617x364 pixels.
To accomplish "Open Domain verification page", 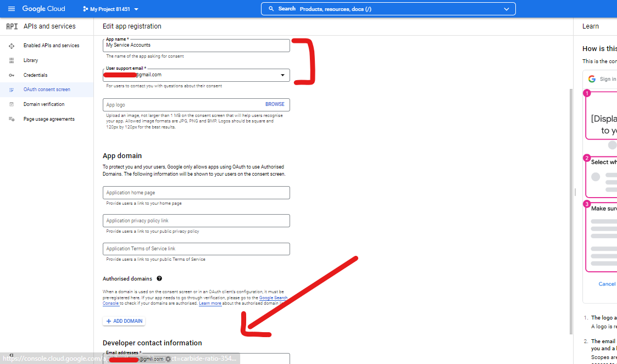I will (43, 104).
